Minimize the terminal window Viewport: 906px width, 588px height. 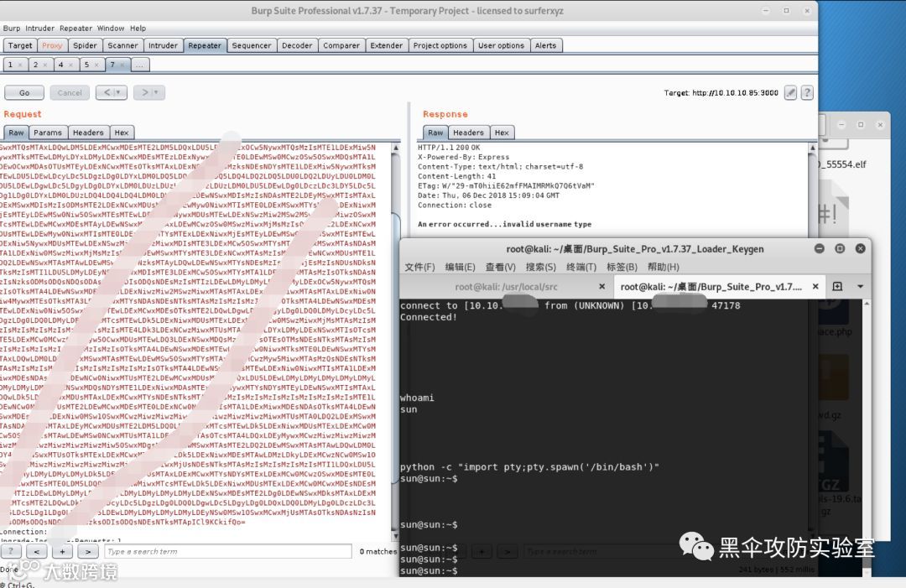820,248
